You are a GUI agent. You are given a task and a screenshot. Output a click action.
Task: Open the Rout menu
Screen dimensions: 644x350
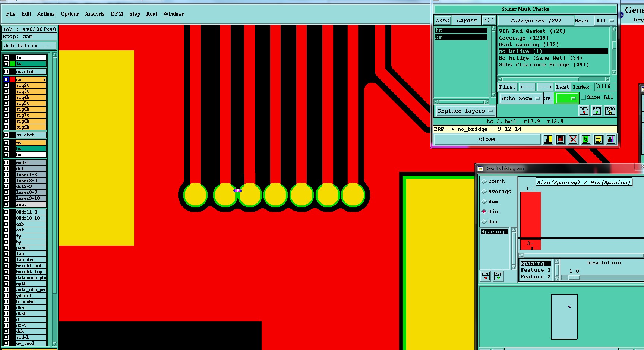point(152,14)
